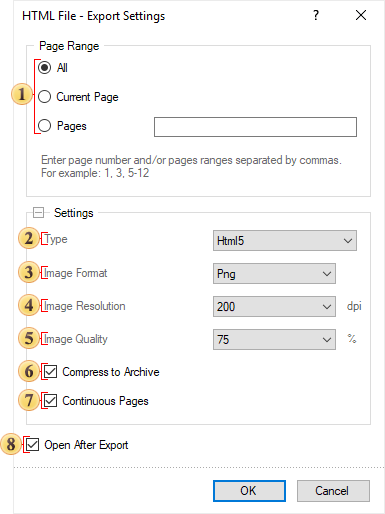385x514 pixels.
Task: Close the Export Settings dialog
Action: (361, 15)
